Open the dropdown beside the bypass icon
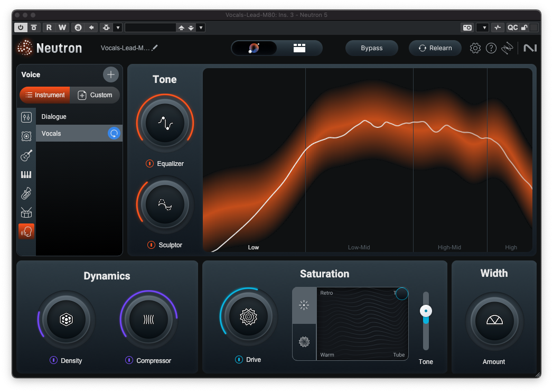This screenshot has width=553, height=392. tap(118, 27)
